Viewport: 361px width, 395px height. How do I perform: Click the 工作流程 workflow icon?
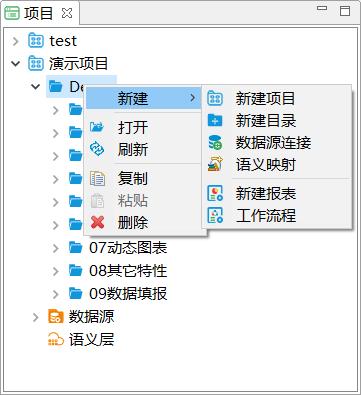(x=215, y=215)
